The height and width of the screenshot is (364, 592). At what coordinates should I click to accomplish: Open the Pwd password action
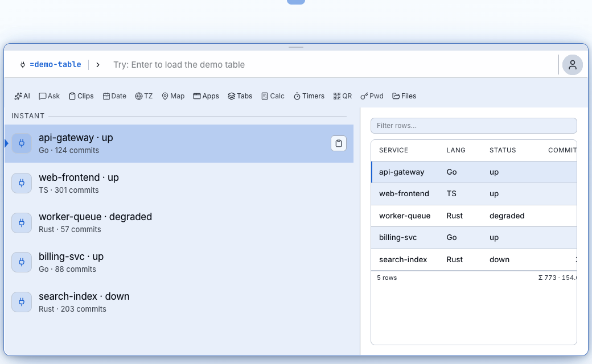[x=372, y=96]
